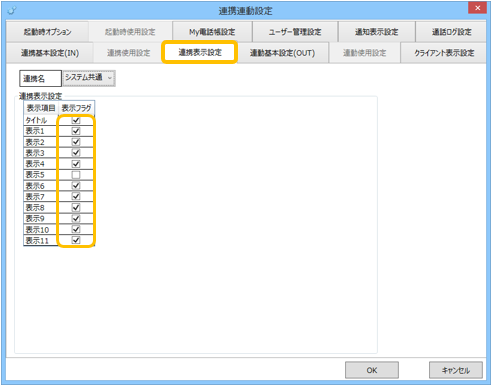Toggle the 表示11 display flag checkbox
This screenshot has height=386, width=492.
(x=76, y=240)
